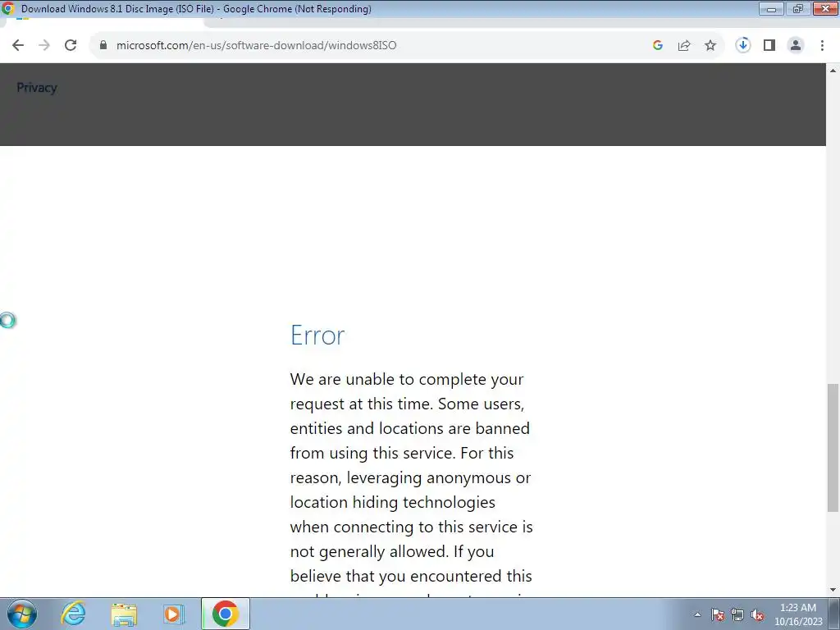840x630 pixels.
Task: Minimize the Chrome window
Action: coord(771,8)
